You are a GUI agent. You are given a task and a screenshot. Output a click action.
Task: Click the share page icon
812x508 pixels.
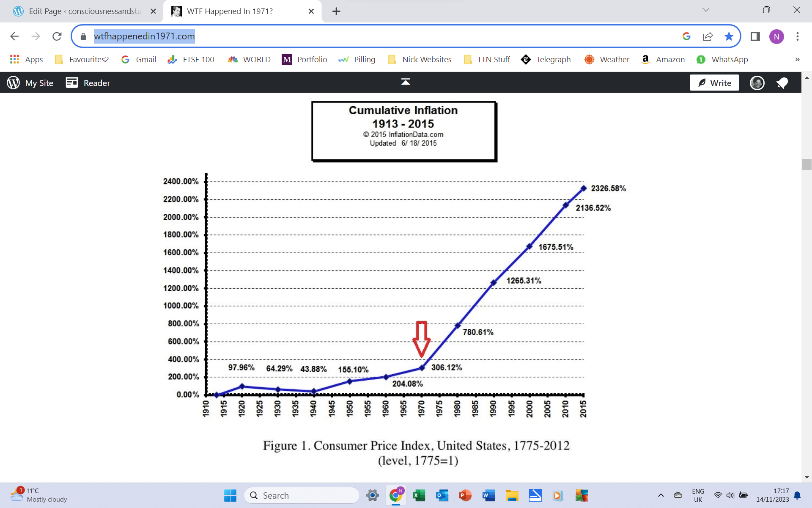[708, 36]
